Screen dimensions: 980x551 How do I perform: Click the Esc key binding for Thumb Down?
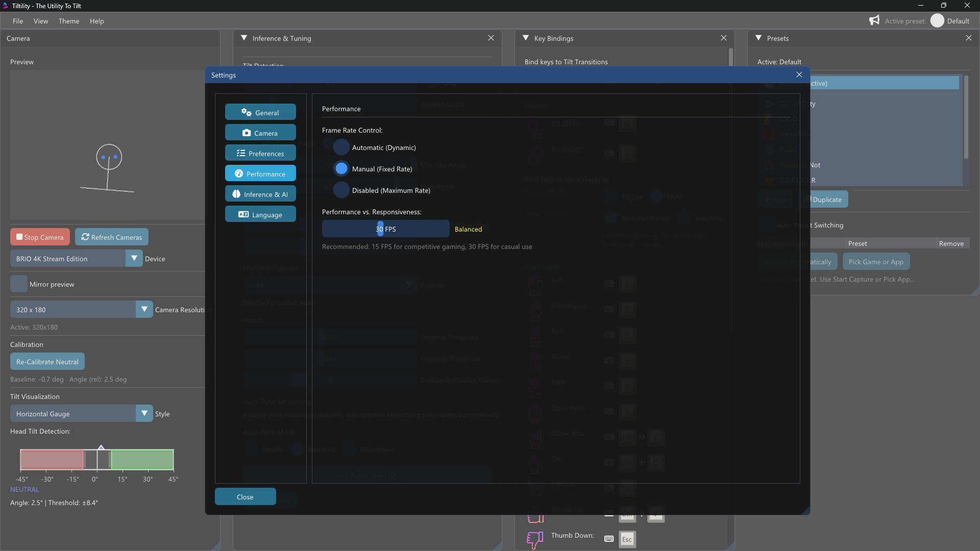pos(627,539)
